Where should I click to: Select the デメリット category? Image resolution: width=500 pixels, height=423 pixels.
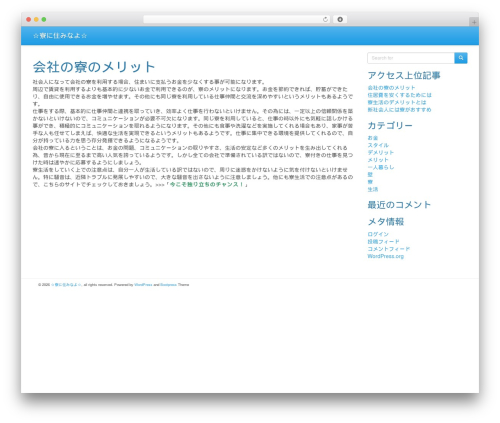click(381, 152)
